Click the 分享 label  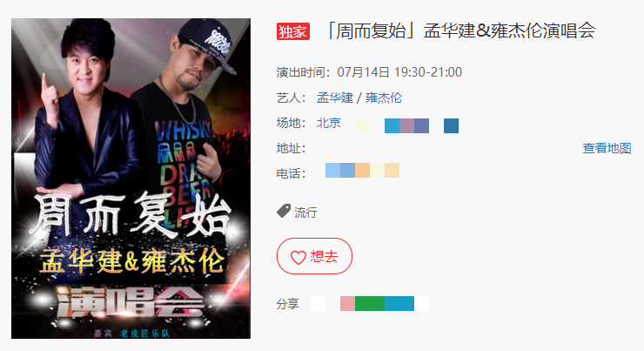click(287, 304)
